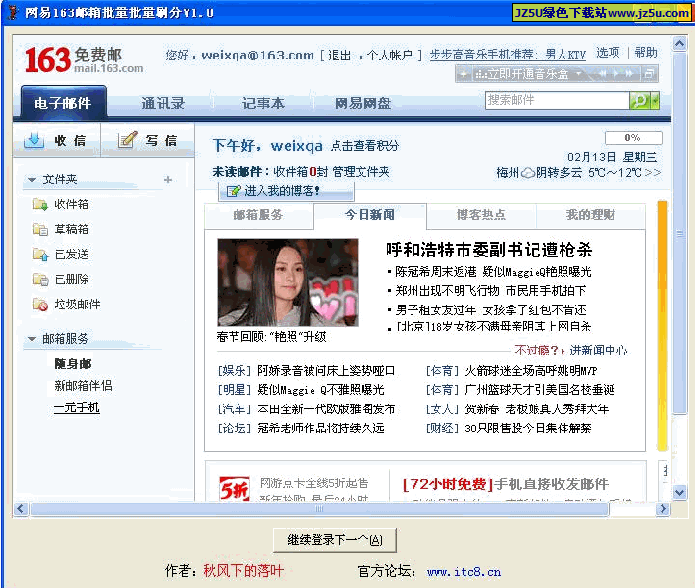The height and width of the screenshot is (588, 695).
Task: Open the search options dropdown arrow
Action: [x=655, y=101]
